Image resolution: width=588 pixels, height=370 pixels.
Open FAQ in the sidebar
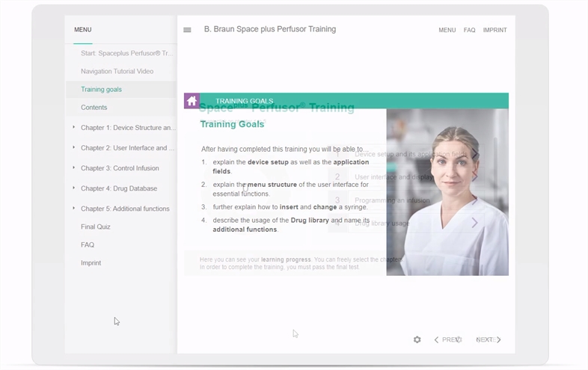(x=88, y=244)
